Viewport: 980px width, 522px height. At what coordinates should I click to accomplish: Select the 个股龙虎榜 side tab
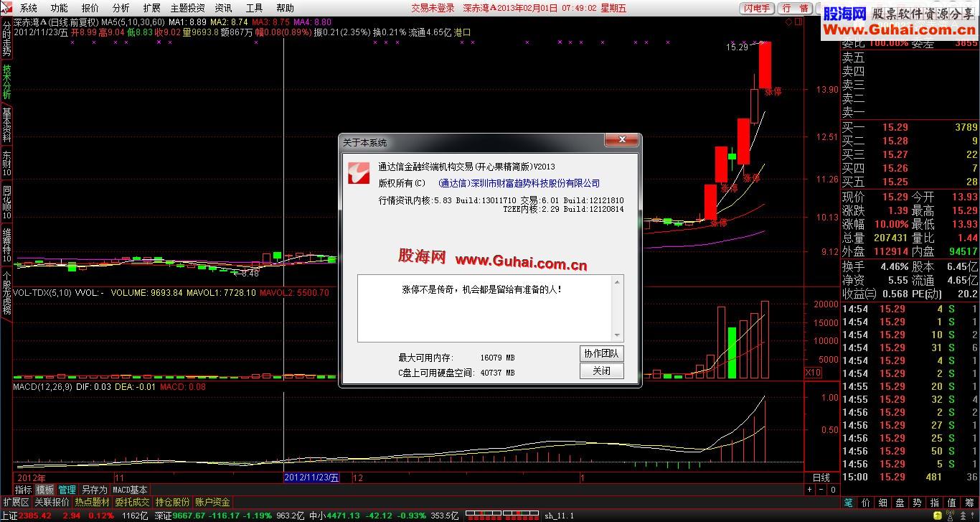[6, 293]
